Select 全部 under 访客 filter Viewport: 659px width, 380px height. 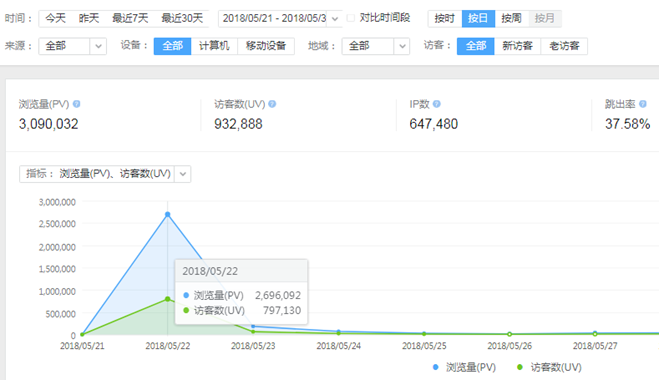tap(476, 46)
